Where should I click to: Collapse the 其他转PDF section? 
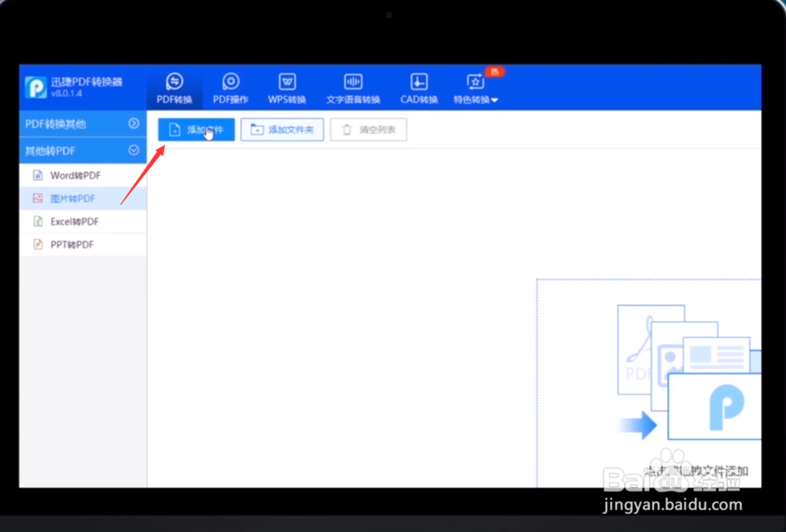click(x=83, y=150)
